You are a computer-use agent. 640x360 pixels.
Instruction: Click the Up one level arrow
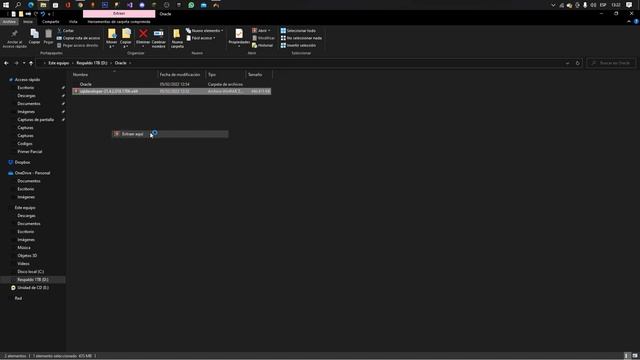[x=31, y=63]
